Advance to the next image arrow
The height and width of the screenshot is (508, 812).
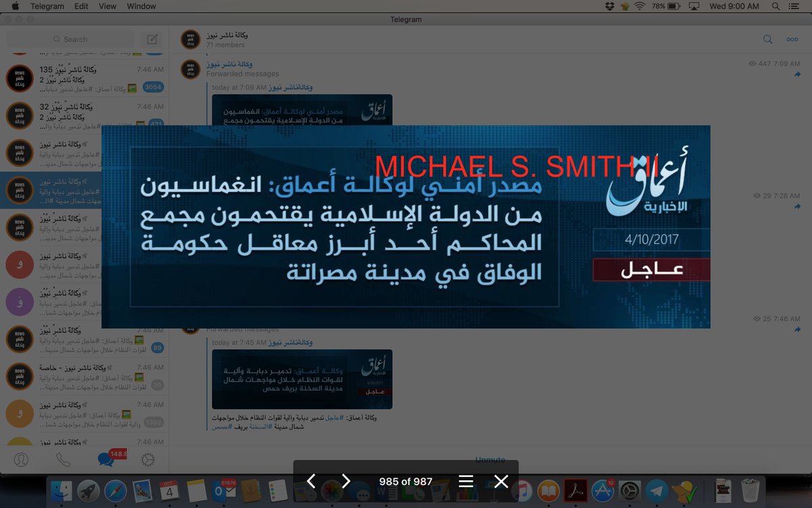click(x=346, y=482)
